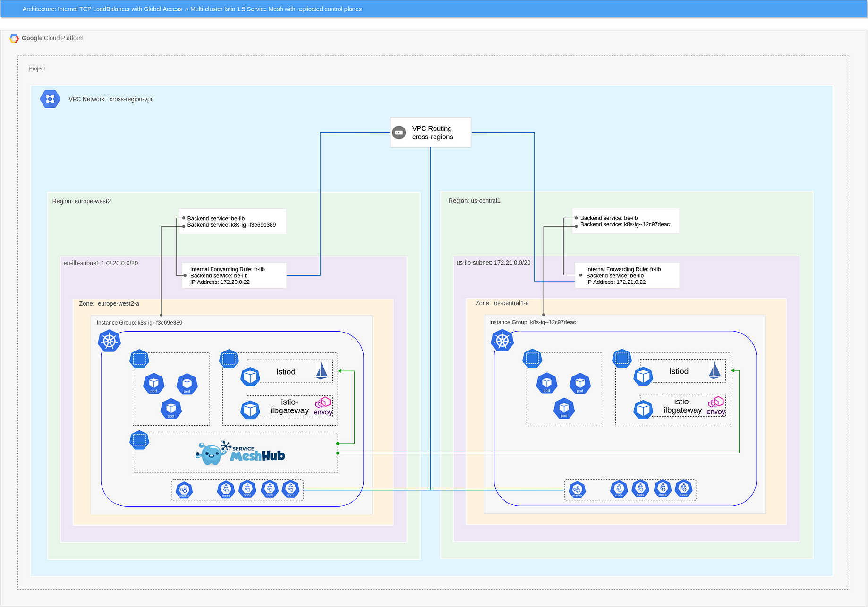Click the bottom pod icon in europe-west2 namespace
Image resolution: width=868 pixels, height=607 pixels.
coord(171,409)
